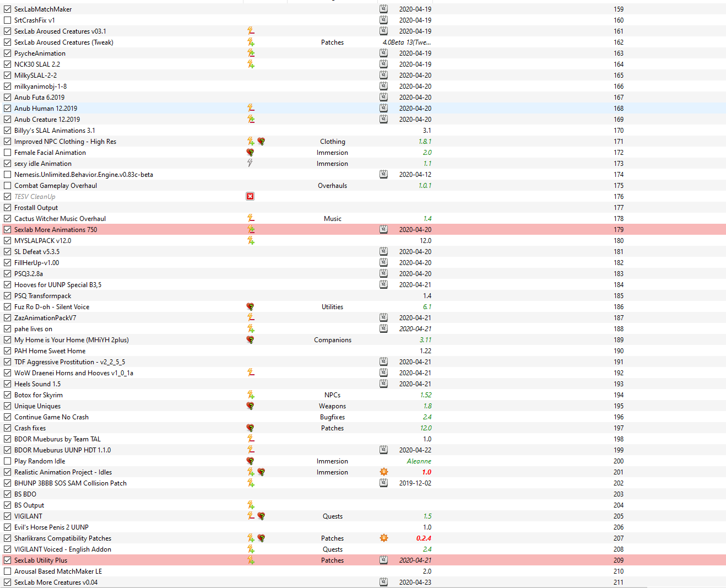Click the conflict flag icon for PsycheAnimation
This screenshot has height=588, width=726.
coord(251,53)
